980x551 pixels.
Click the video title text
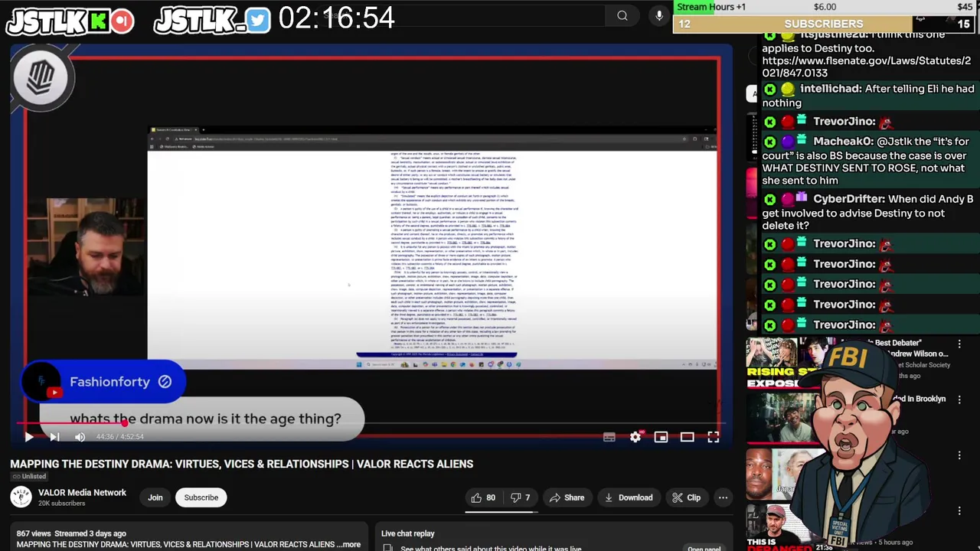[241, 464]
